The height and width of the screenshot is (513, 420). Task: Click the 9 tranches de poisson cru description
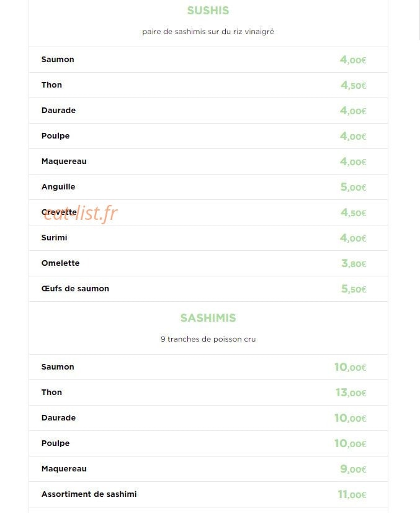pyautogui.click(x=208, y=339)
